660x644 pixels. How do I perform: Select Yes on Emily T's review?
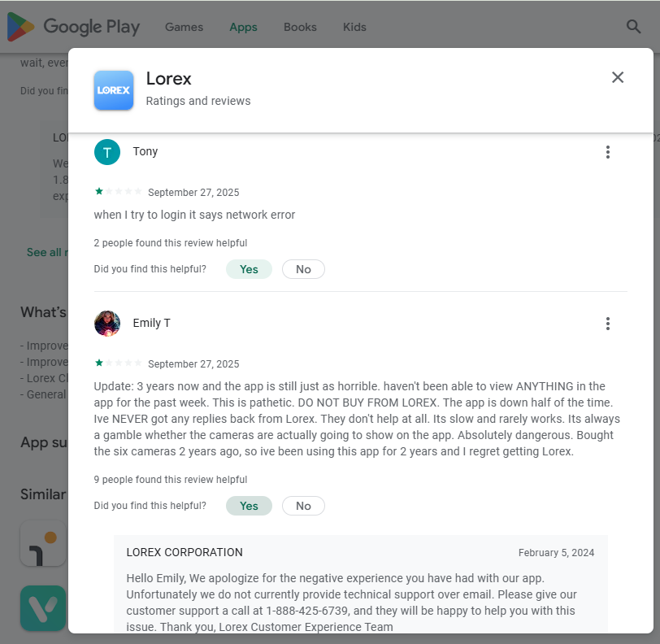point(249,506)
